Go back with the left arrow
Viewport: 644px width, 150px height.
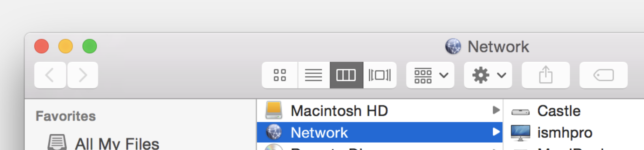(x=50, y=75)
